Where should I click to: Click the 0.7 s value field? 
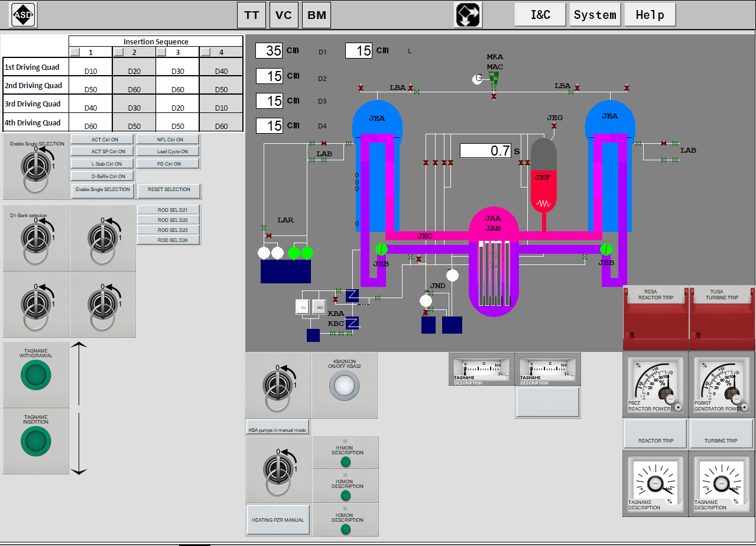[x=486, y=151]
